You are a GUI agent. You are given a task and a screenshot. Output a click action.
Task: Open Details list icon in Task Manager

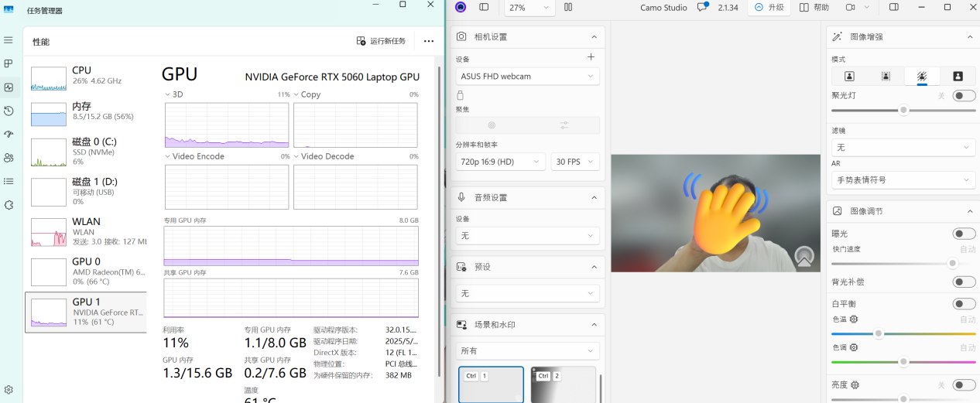coord(9,181)
